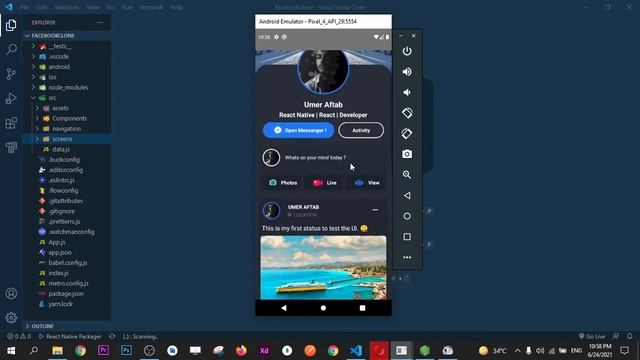Image resolution: width=640 pixels, height=360 pixels.
Task: Tap Android navigation back button
Action: 284,308
